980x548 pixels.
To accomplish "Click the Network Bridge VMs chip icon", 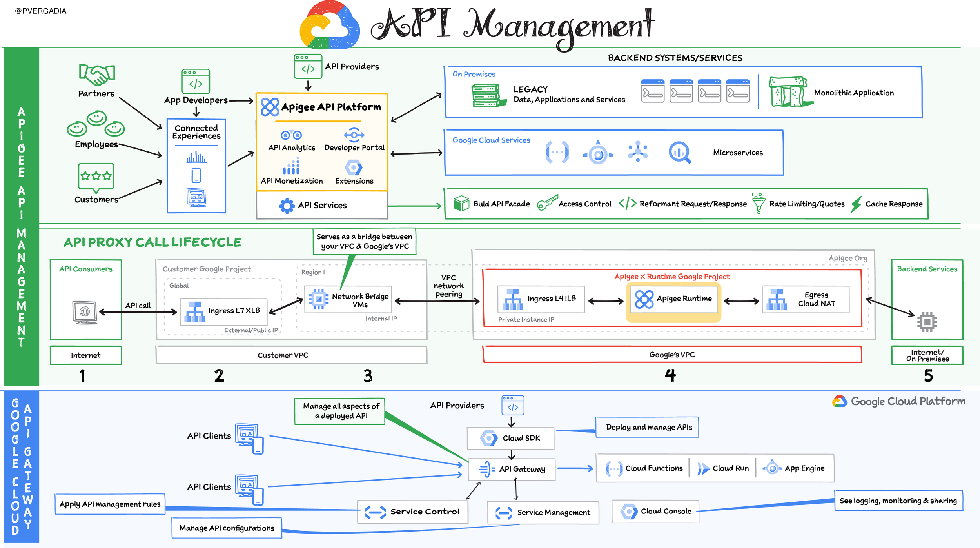I will click(x=318, y=299).
